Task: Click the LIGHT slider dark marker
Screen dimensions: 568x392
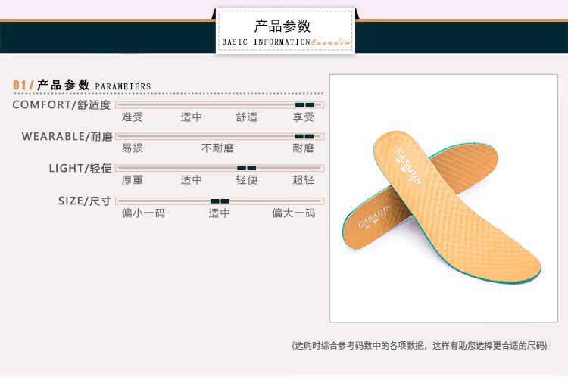Action: pyautogui.click(x=246, y=168)
